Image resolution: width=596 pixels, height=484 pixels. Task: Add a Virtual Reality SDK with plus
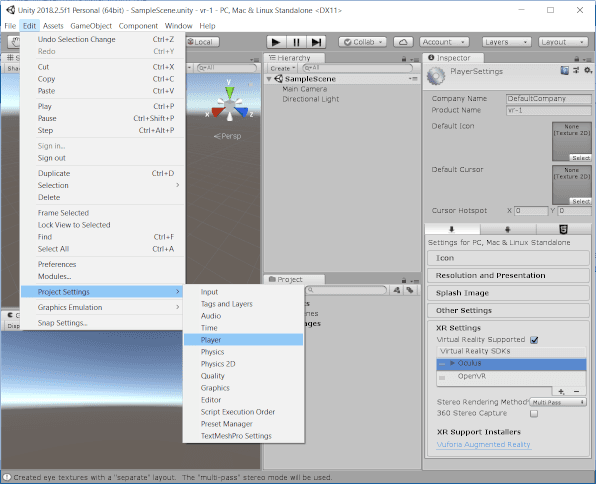tap(561, 391)
